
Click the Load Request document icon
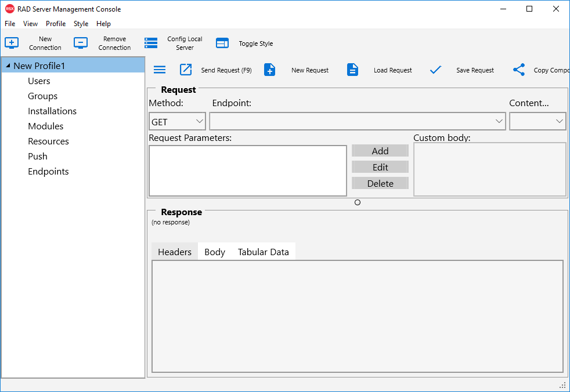click(x=352, y=70)
